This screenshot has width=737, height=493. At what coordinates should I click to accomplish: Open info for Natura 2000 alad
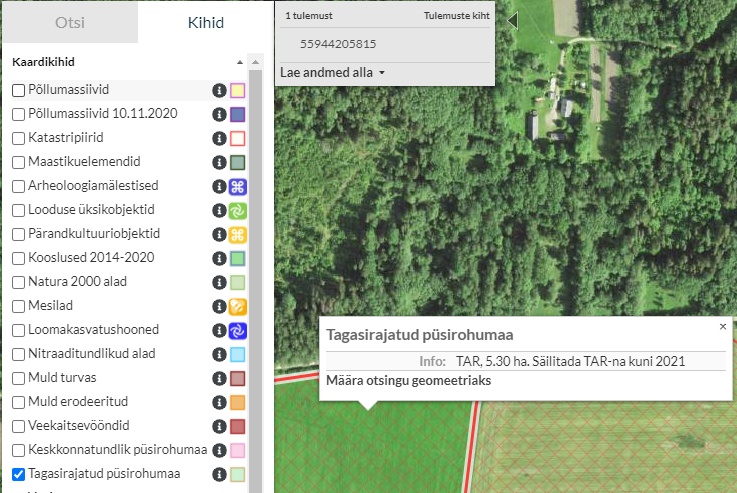[x=219, y=282]
